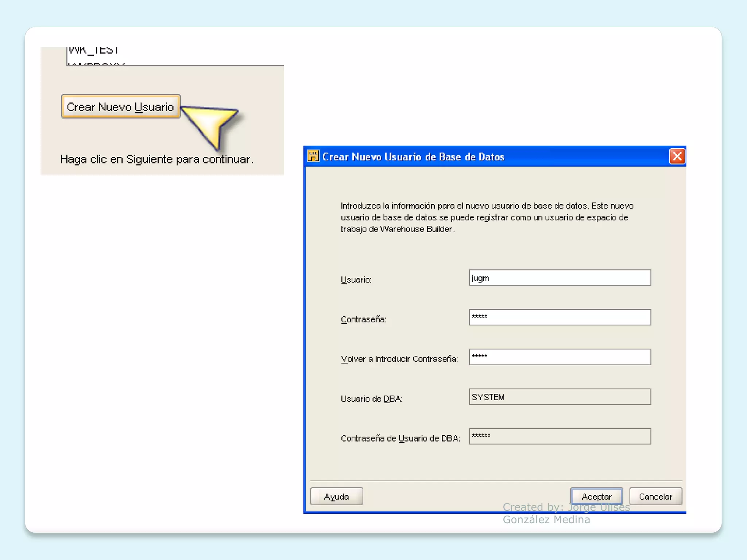This screenshot has height=560, width=747.
Task: Click the Crear Nuevo Usuario button
Action: point(120,106)
